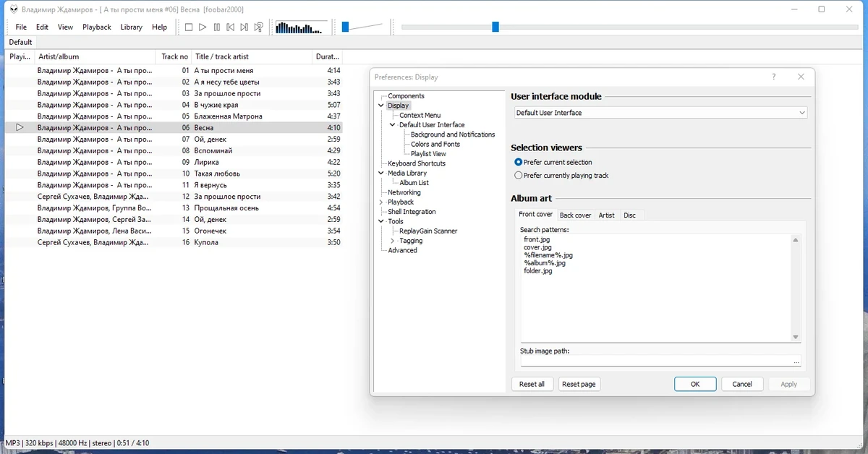Click the seek bar position handle
868x454 pixels.
[x=495, y=27]
